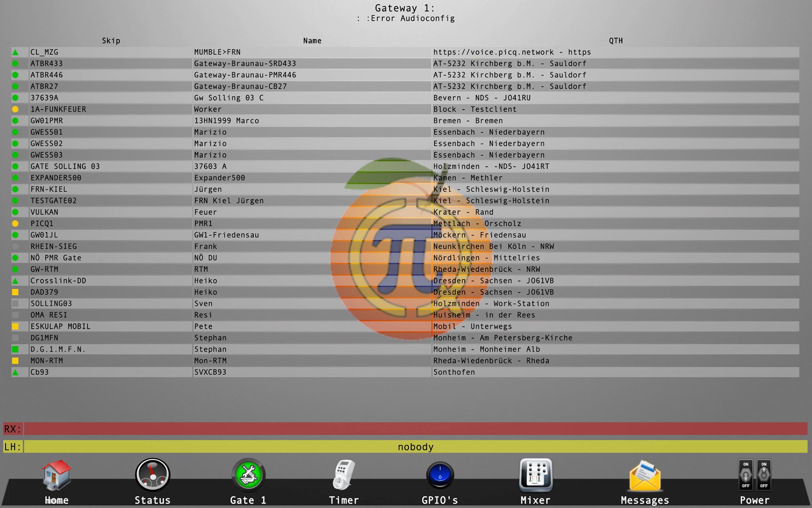
Task: Click the name FRN Kiel Jürgen
Action: pyautogui.click(x=229, y=200)
